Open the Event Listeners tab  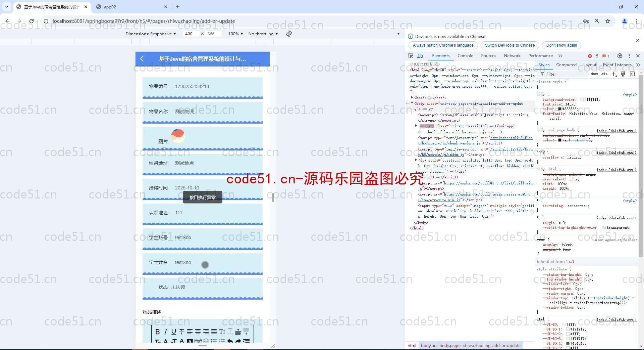click(617, 65)
